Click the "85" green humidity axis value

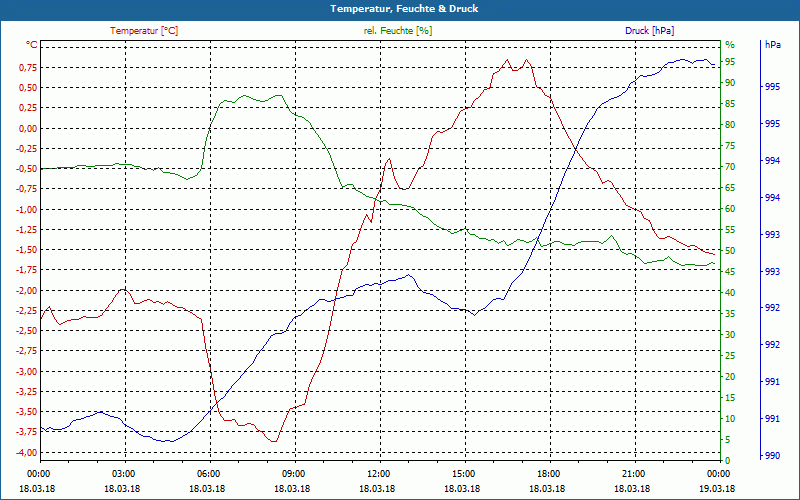(730, 104)
